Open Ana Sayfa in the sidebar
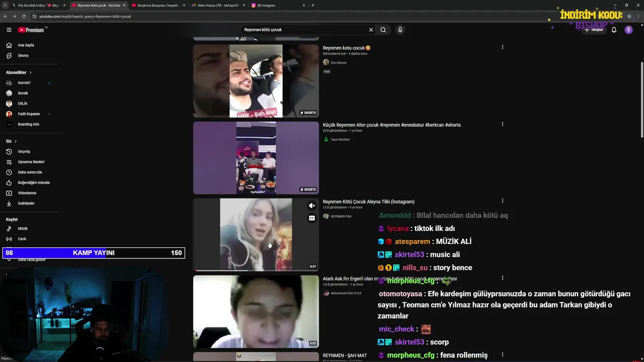Image resolution: width=644 pixels, height=362 pixels. click(x=26, y=45)
